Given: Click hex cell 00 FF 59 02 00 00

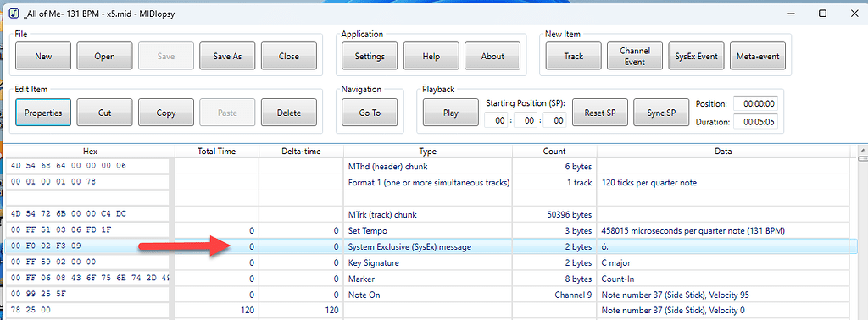Looking at the screenshot, I should click(x=87, y=262).
